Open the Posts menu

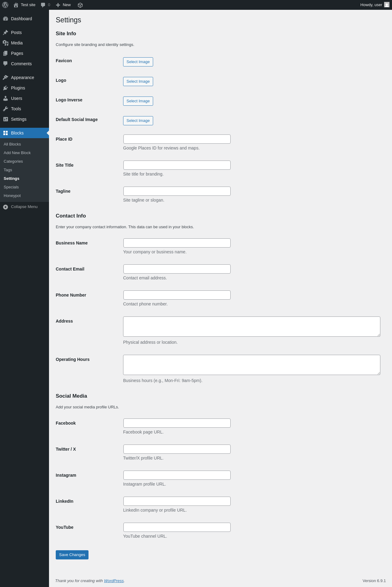[x=24, y=32]
